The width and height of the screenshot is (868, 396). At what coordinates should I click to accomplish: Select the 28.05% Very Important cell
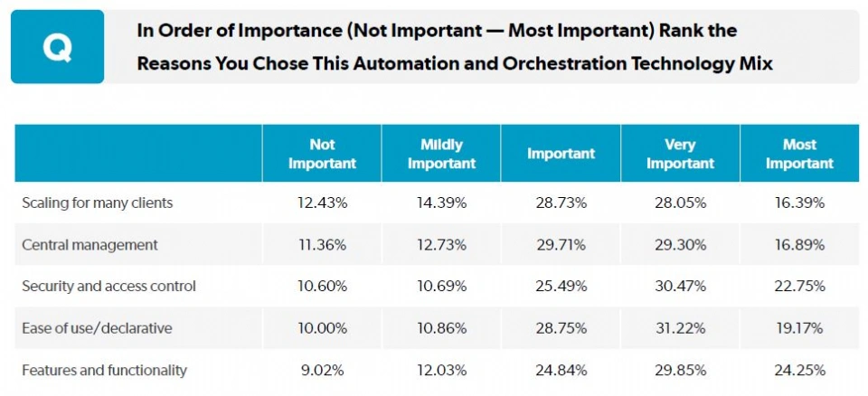[x=680, y=203]
